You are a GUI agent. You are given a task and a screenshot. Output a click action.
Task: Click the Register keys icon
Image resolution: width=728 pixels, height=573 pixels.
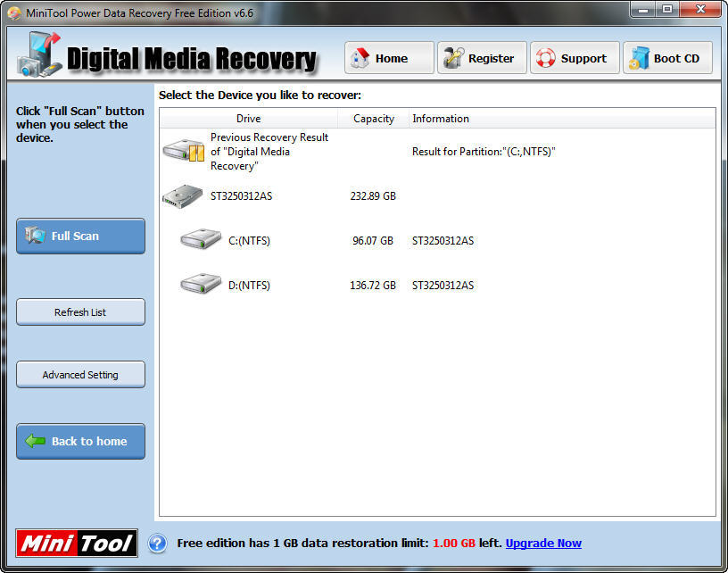point(452,59)
